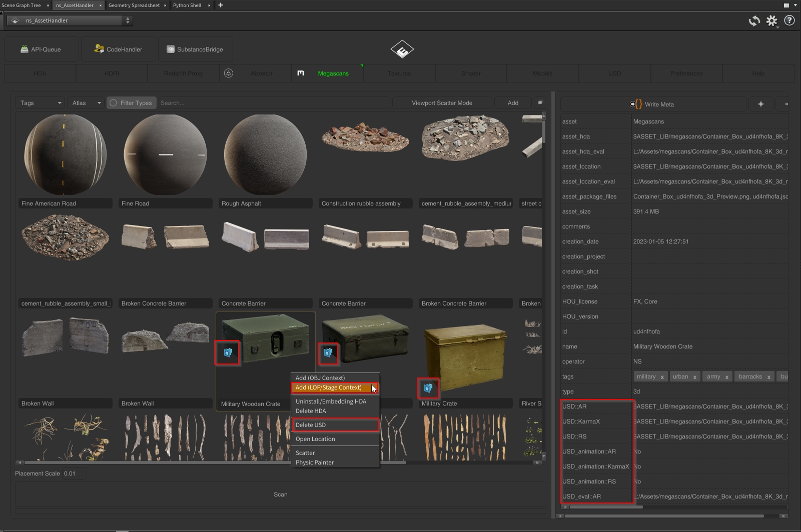Expand the Tags dropdown
This screenshot has width=801, height=532.
pyautogui.click(x=41, y=103)
